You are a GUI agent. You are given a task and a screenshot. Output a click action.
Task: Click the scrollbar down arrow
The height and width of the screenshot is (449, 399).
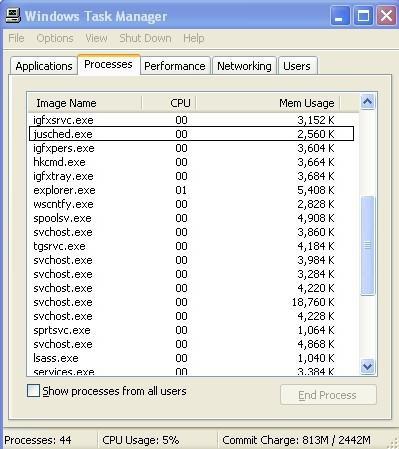pos(367,367)
